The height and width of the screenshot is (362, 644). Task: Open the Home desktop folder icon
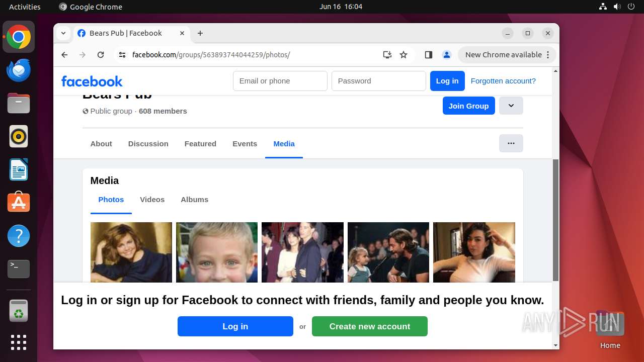610,329
